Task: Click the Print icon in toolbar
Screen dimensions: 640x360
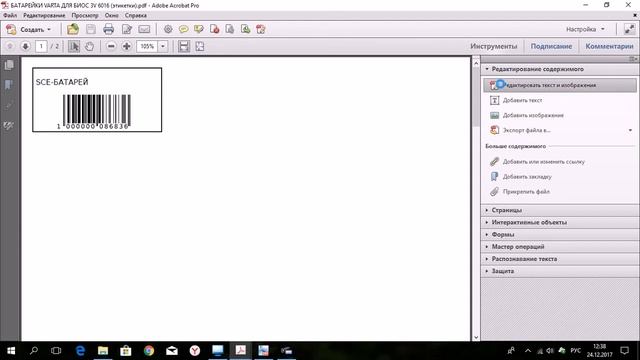Action: (109, 29)
